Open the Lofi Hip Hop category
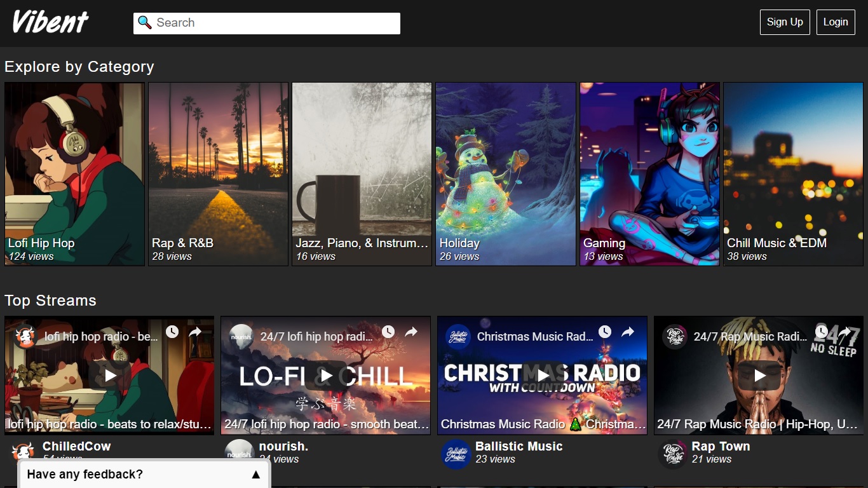This screenshot has height=488, width=868. [75, 173]
